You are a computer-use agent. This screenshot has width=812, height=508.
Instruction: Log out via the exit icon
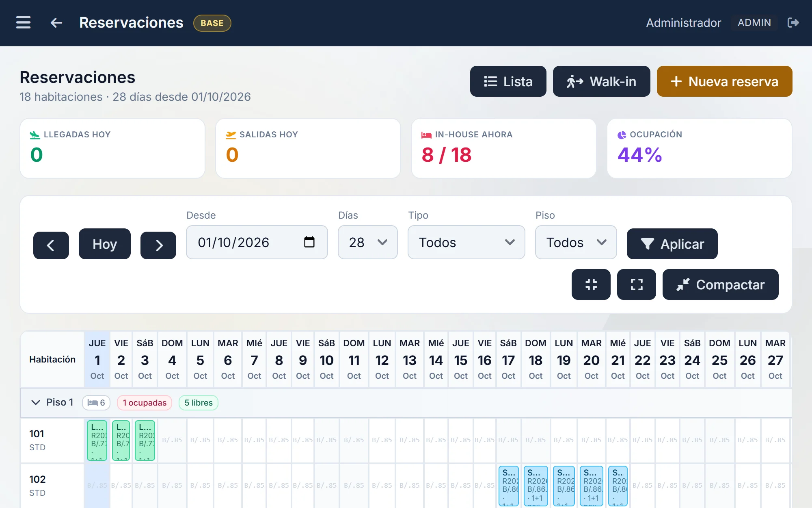[x=793, y=22]
